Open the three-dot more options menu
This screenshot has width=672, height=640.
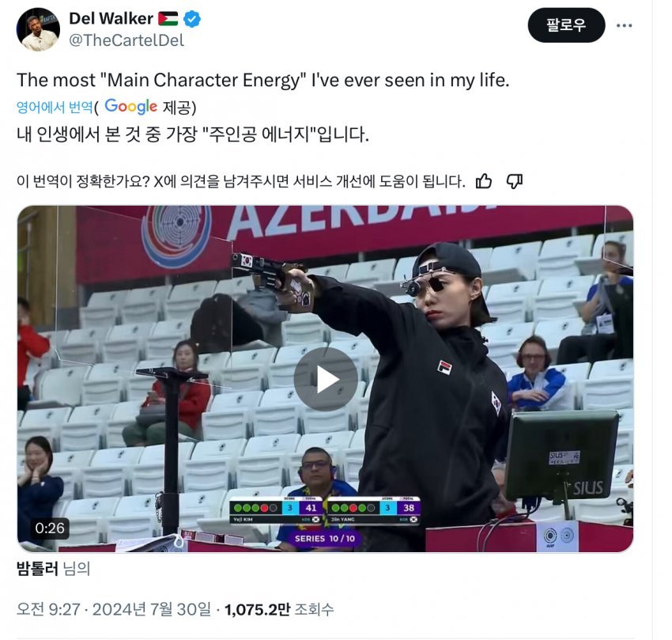624,26
